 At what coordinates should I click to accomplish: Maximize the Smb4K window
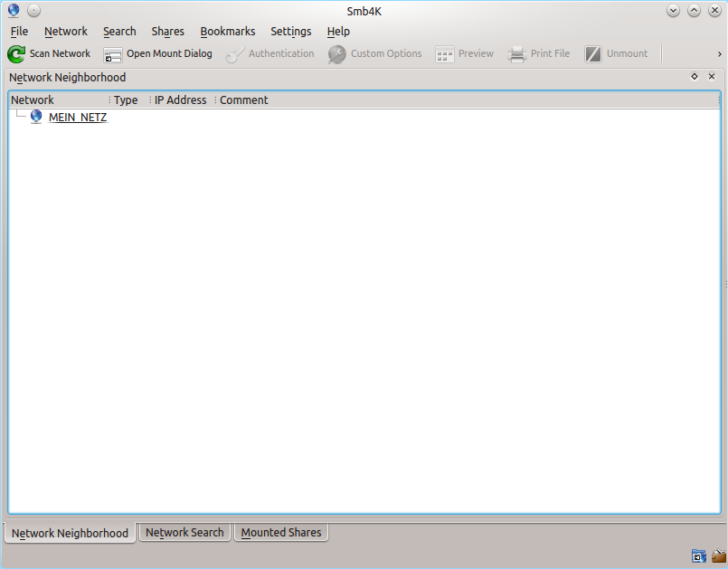click(694, 10)
